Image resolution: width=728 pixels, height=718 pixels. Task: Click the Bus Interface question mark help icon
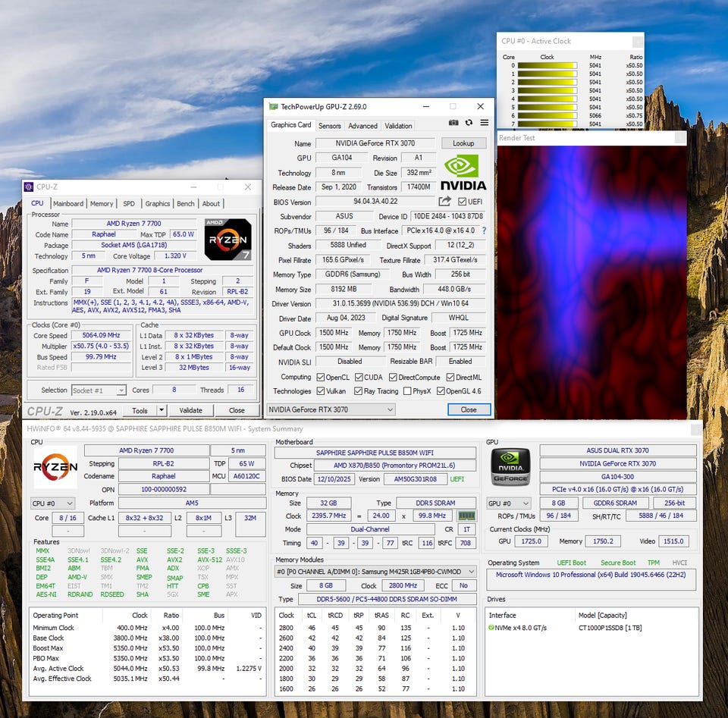click(x=484, y=230)
